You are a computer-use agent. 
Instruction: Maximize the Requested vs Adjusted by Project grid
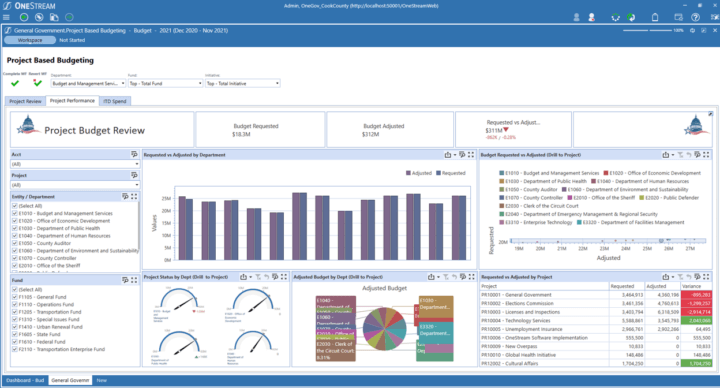[x=706, y=277]
